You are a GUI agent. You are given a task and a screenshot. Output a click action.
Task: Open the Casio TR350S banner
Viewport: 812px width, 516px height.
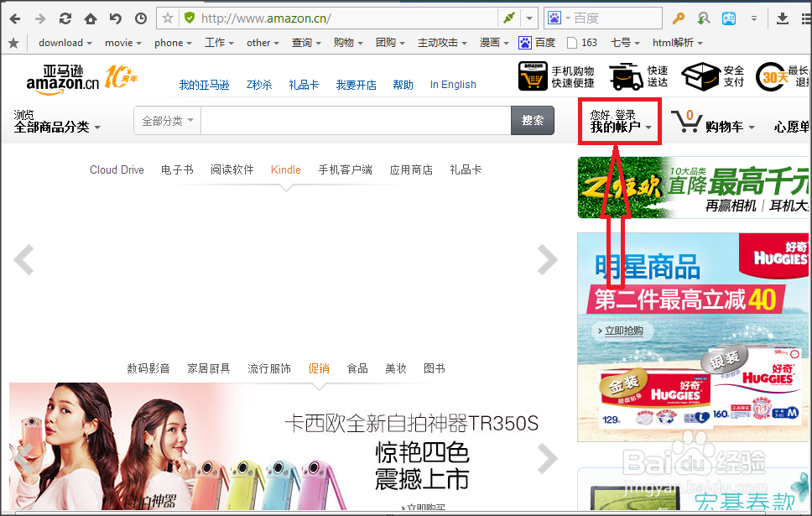pyautogui.click(x=285, y=446)
